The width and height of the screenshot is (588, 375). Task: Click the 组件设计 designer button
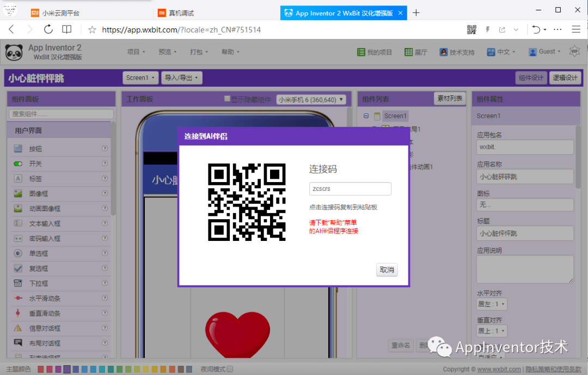[x=531, y=78]
